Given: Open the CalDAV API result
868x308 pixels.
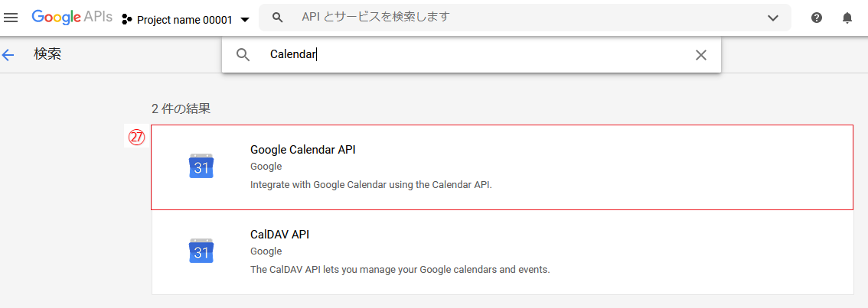Looking at the screenshot, I should pyautogui.click(x=279, y=235).
